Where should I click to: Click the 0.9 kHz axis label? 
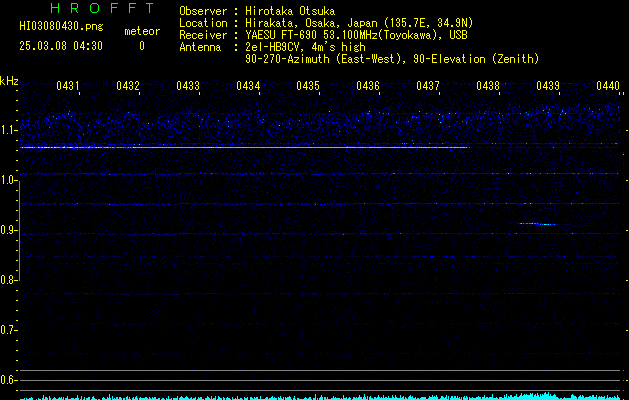7,231
